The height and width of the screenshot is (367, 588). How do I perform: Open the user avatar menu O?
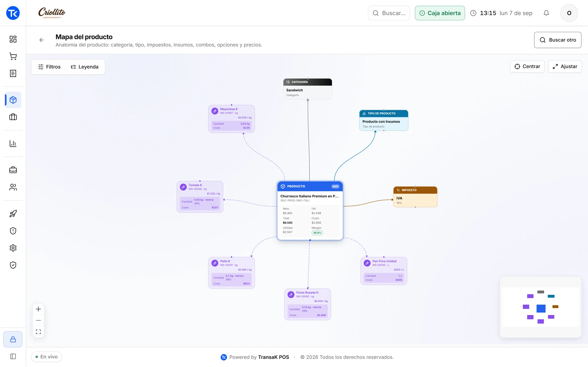click(x=569, y=13)
